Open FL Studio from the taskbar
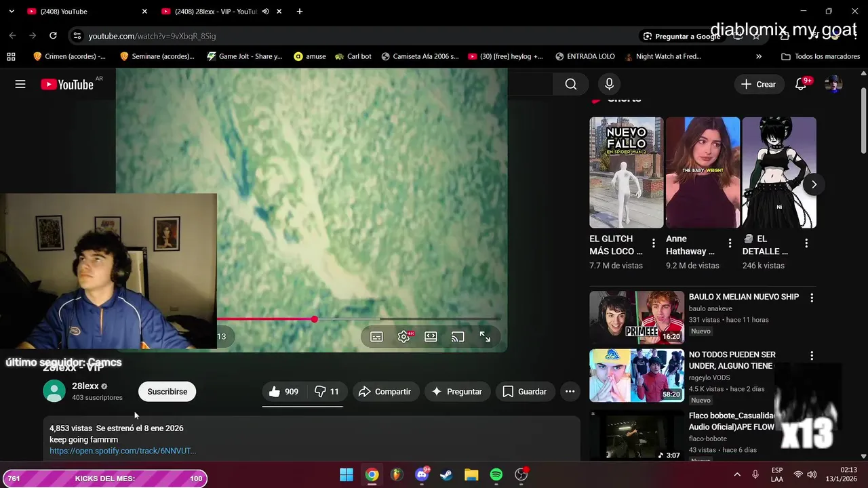This screenshot has height=488, width=868. pos(397,474)
